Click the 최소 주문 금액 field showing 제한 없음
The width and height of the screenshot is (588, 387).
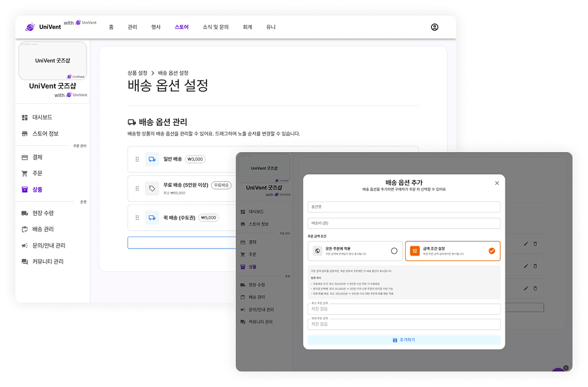404,308
